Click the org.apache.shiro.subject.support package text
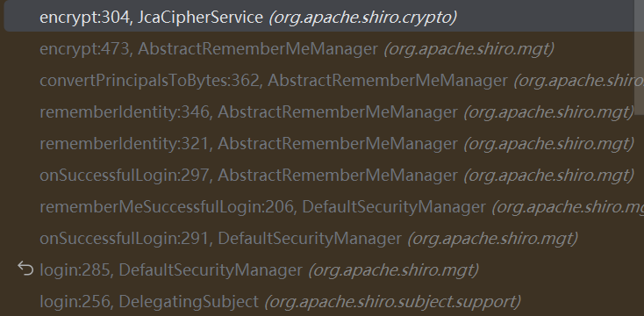The image size is (644, 316). coord(392,302)
